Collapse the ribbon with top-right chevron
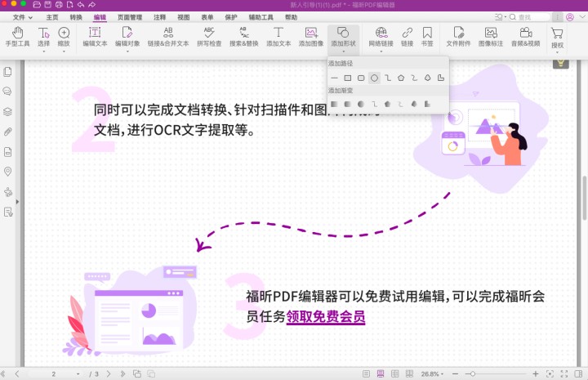Screen dimensions: 588x380 pos(582,17)
